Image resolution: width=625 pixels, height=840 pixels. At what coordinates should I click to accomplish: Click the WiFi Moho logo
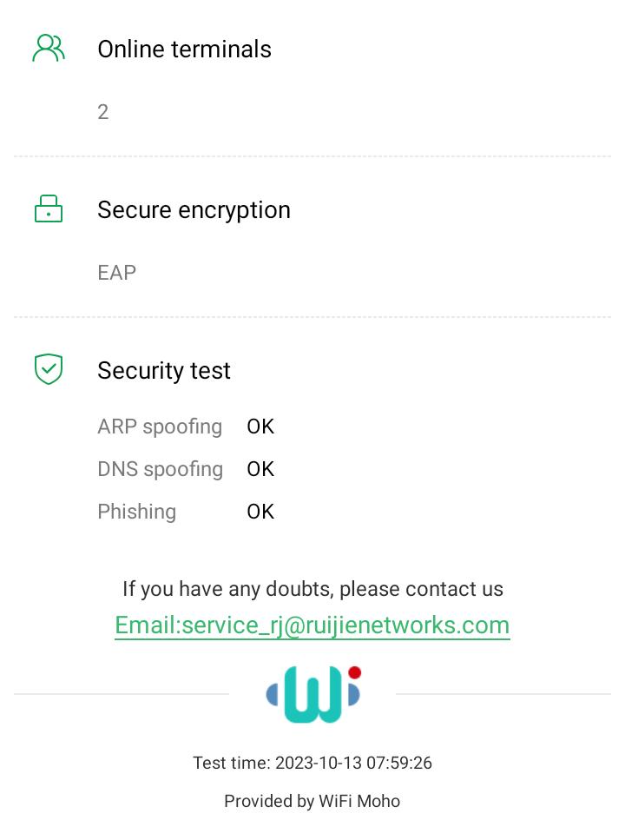pyautogui.click(x=312, y=695)
